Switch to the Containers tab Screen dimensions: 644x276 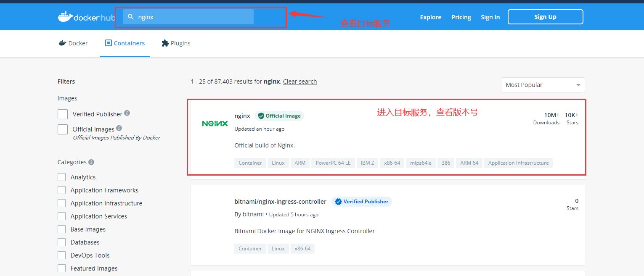(x=125, y=43)
